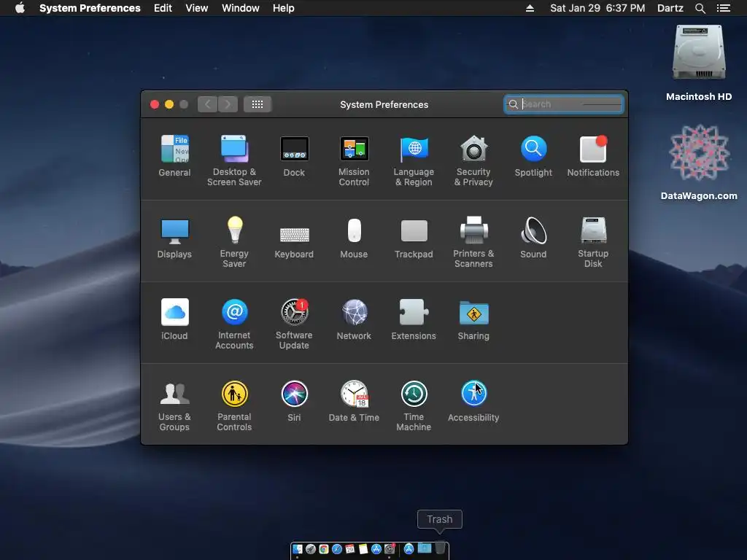Screen dimensions: 747x560
Task: Open Time Machine preferences
Action: (414, 405)
